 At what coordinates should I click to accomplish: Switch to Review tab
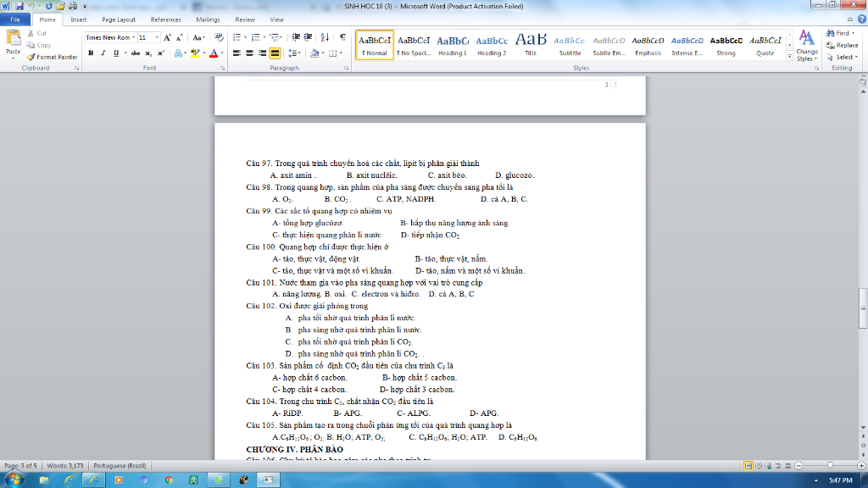point(245,19)
